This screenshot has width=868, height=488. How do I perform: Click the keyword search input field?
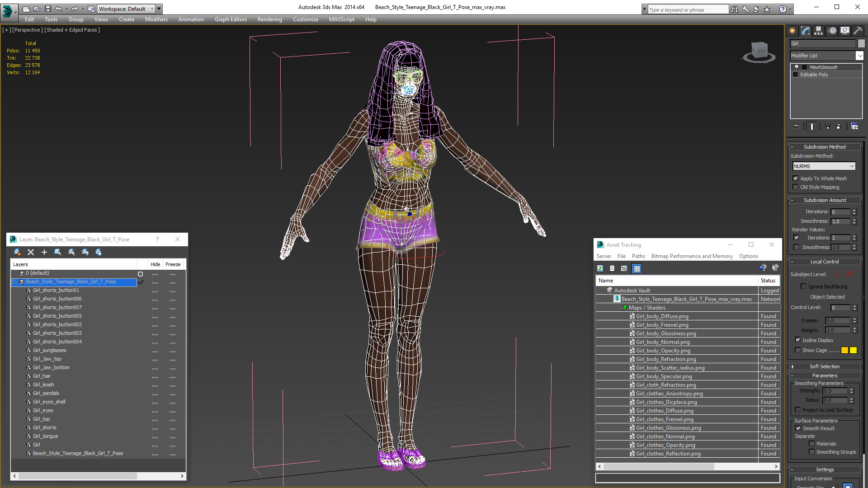click(x=688, y=9)
